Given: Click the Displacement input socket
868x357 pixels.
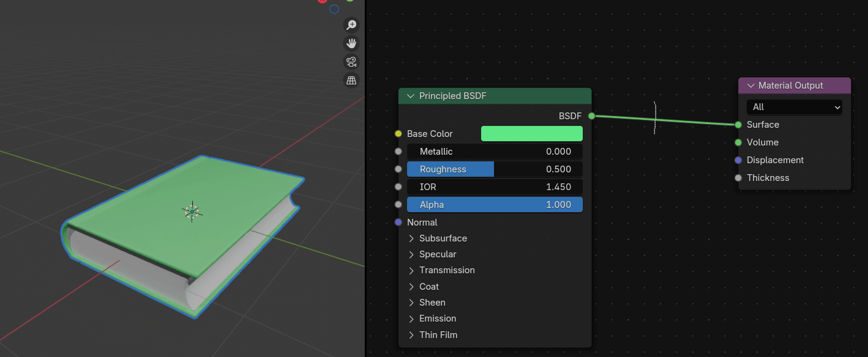Looking at the screenshot, I should [738, 160].
